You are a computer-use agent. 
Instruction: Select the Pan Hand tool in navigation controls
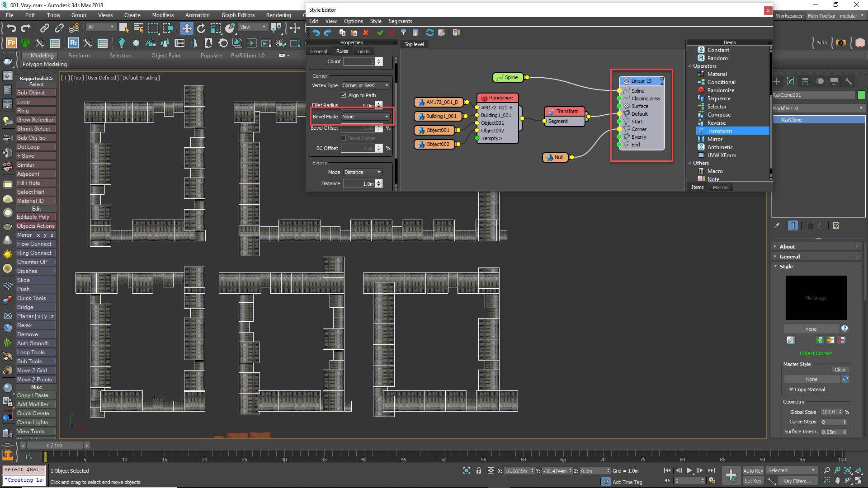(x=837, y=480)
